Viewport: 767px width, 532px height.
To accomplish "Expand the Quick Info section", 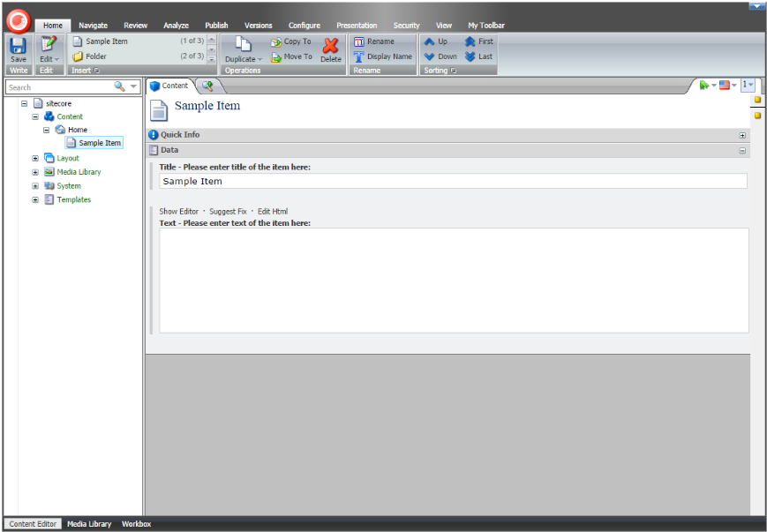I will click(742, 136).
